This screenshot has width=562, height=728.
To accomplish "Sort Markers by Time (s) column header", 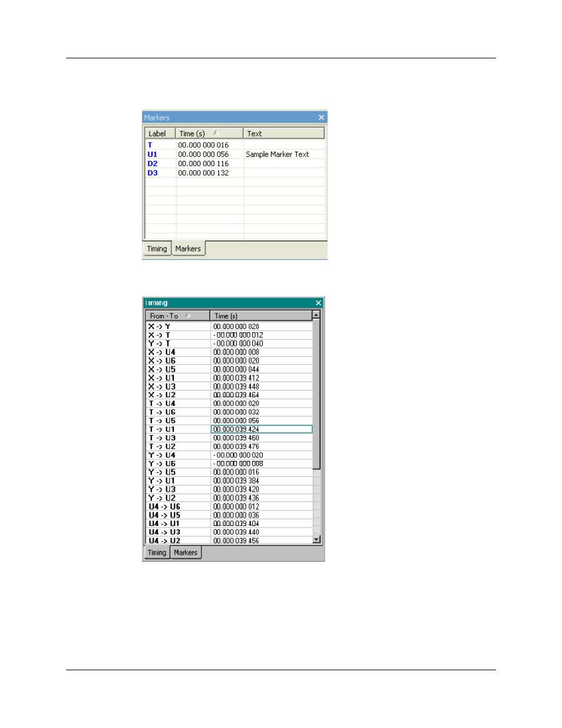I will tap(209, 134).
